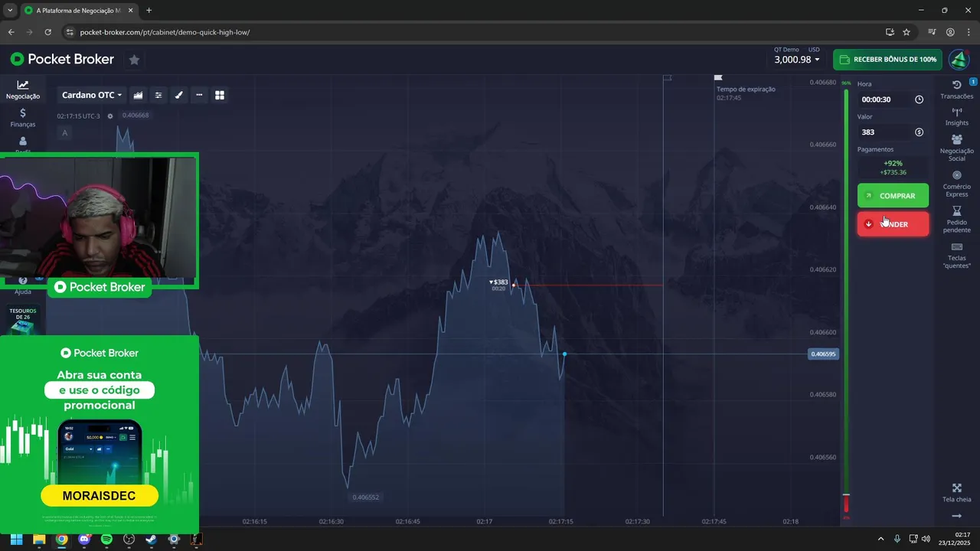980x551 pixels.
Task: Open the tab search dropdown arrow
Action: click(9, 11)
